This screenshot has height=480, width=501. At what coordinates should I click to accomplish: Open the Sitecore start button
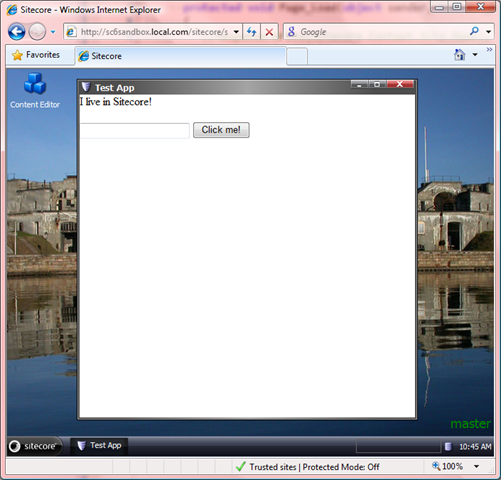pyautogui.click(x=34, y=446)
